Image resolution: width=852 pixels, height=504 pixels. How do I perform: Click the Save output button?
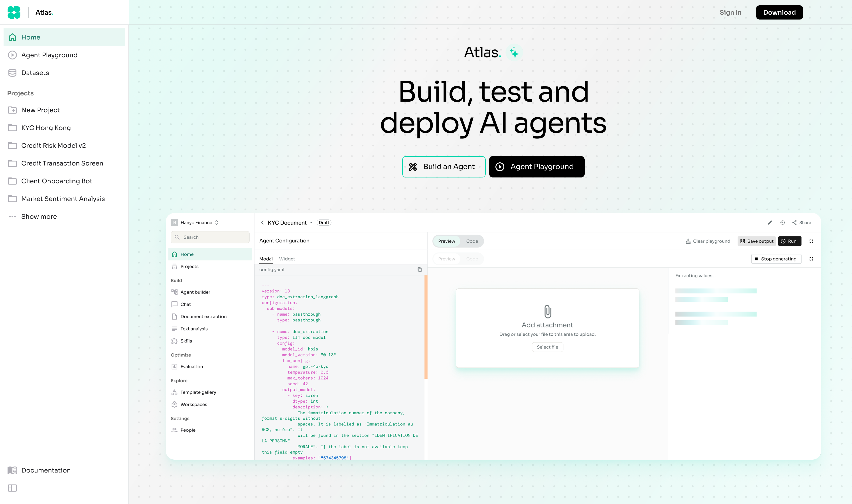(x=757, y=241)
